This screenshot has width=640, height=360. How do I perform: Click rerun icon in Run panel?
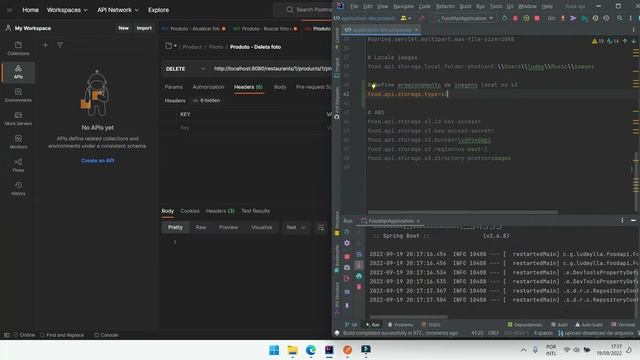click(x=347, y=232)
